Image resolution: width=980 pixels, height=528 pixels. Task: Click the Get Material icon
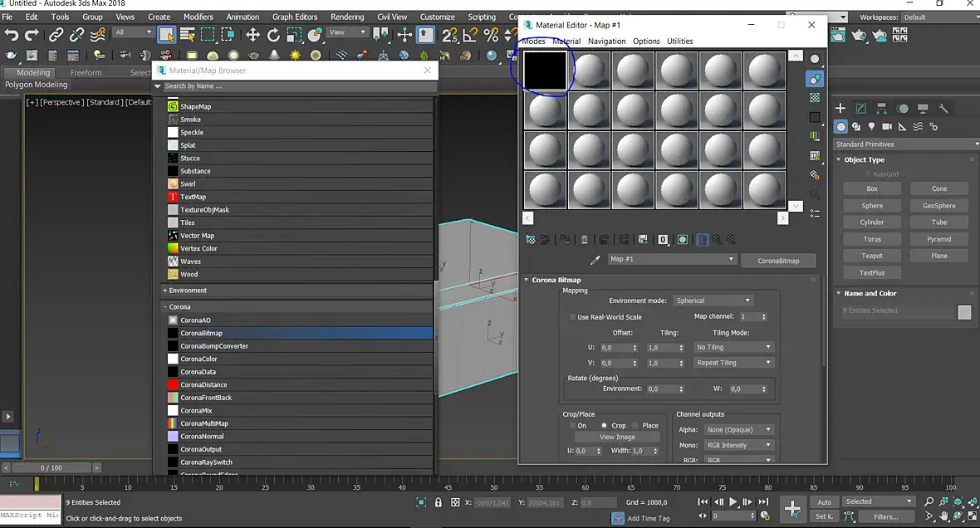530,240
